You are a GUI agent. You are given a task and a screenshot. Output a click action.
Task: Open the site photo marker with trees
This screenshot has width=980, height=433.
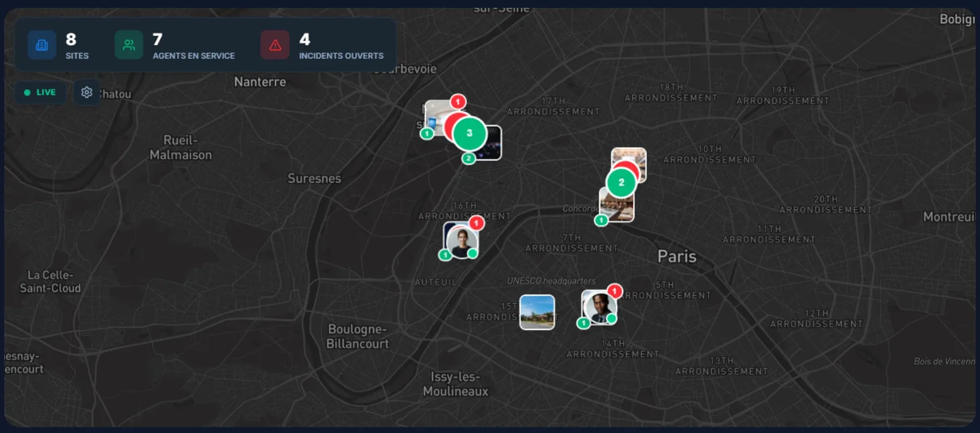tap(537, 312)
